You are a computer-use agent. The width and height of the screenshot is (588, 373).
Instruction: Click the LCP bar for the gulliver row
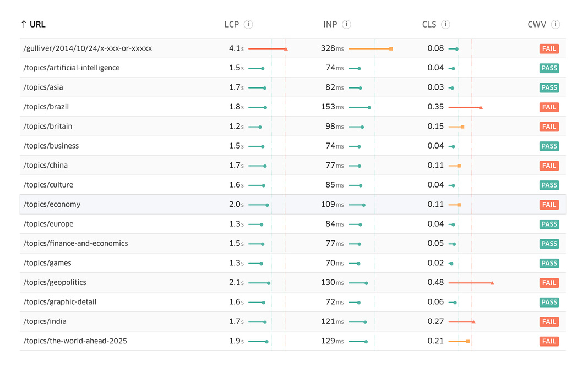[x=268, y=49]
